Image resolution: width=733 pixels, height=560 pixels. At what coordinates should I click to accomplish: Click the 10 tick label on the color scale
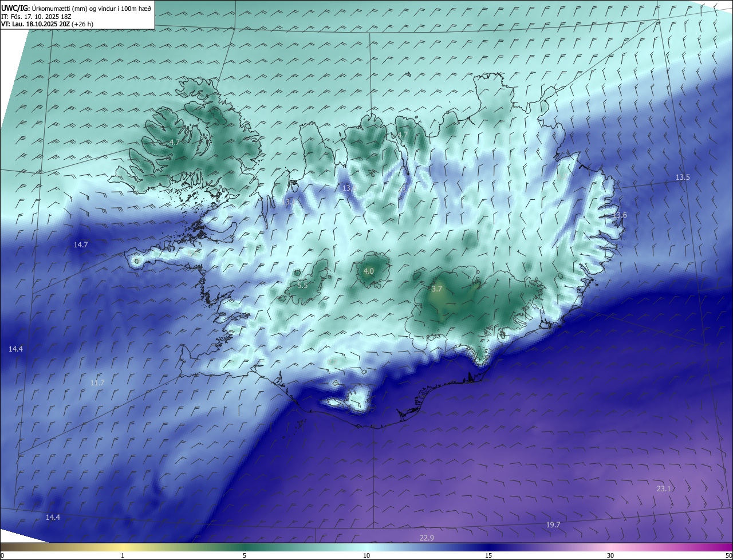[x=366, y=555]
